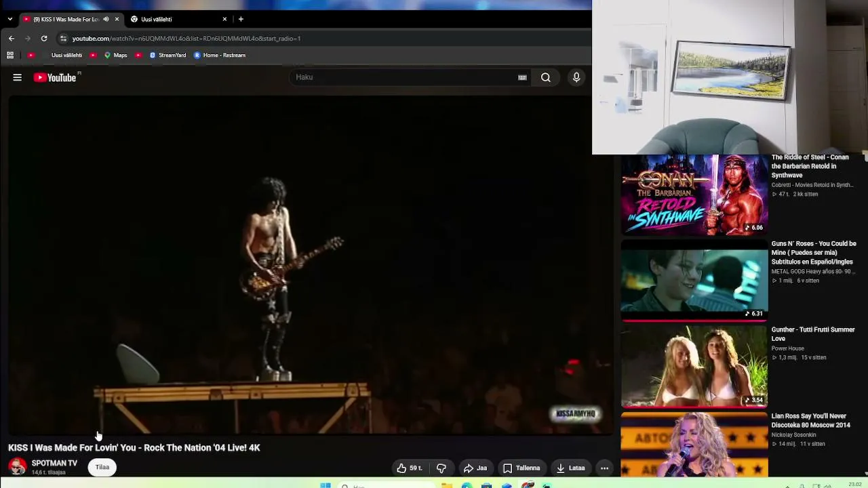Pause the KISS video player
The image size is (868, 488).
click(311, 264)
